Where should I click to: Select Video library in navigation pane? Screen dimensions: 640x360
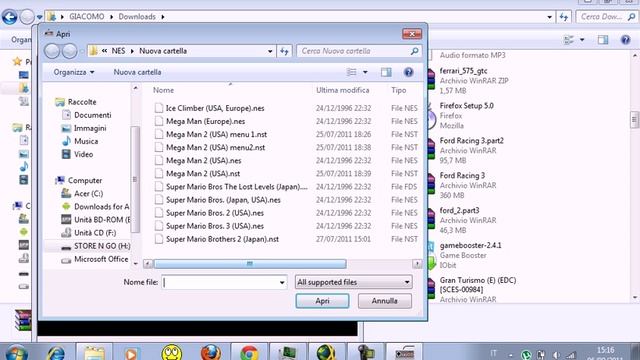click(78, 154)
